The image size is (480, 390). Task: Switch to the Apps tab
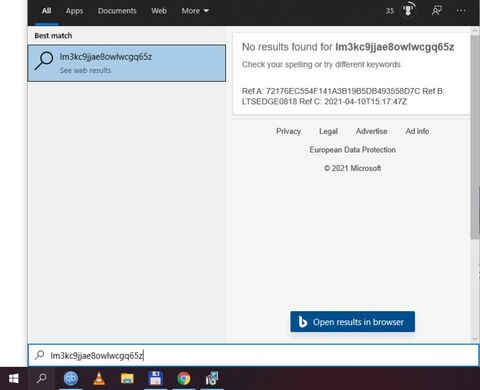click(x=74, y=11)
